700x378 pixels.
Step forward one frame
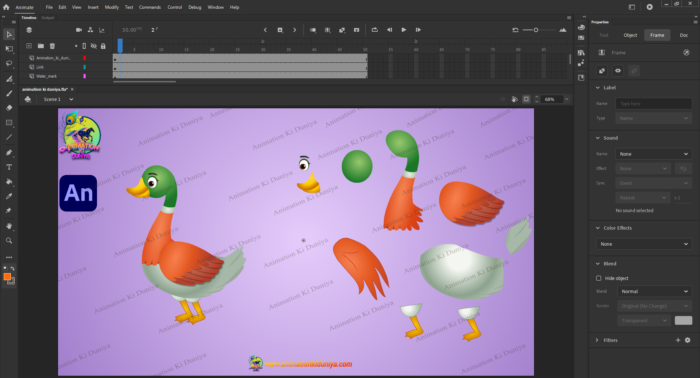click(x=418, y=30)
